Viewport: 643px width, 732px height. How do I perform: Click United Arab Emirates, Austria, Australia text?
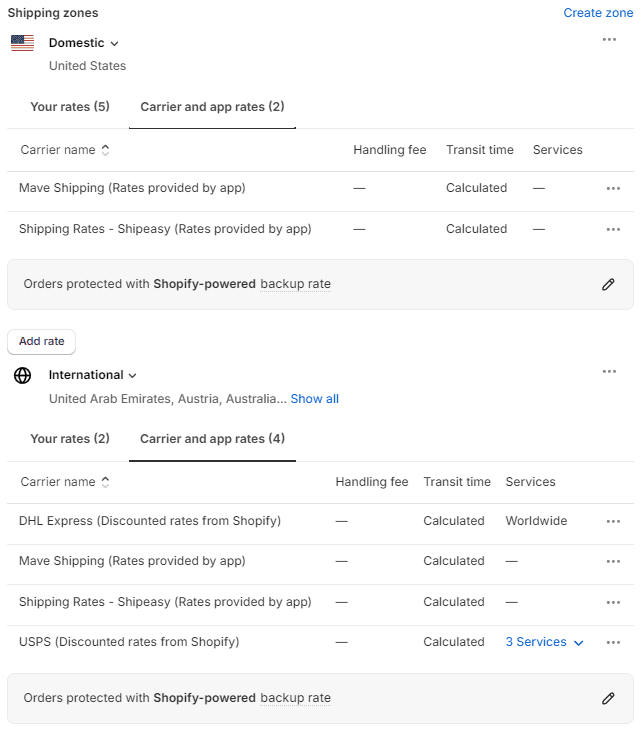[x=168, y=399]
